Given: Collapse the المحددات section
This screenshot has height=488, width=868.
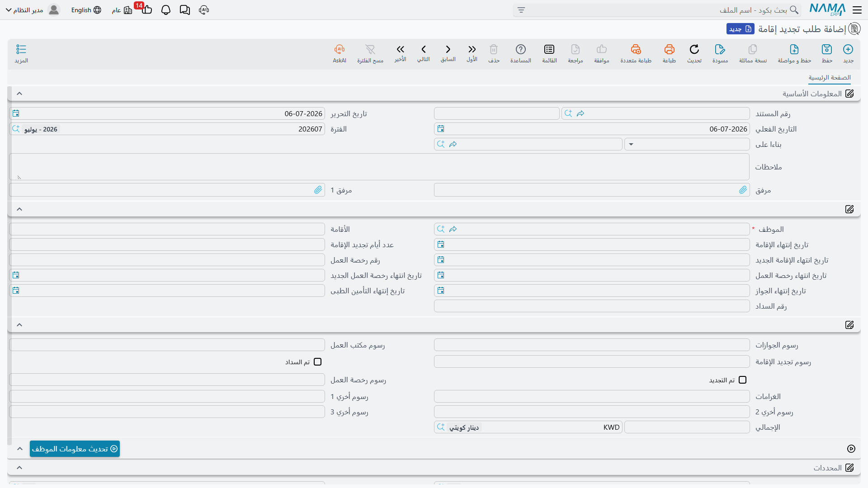Looking at the screenshot, I should (x=19, y=468).
